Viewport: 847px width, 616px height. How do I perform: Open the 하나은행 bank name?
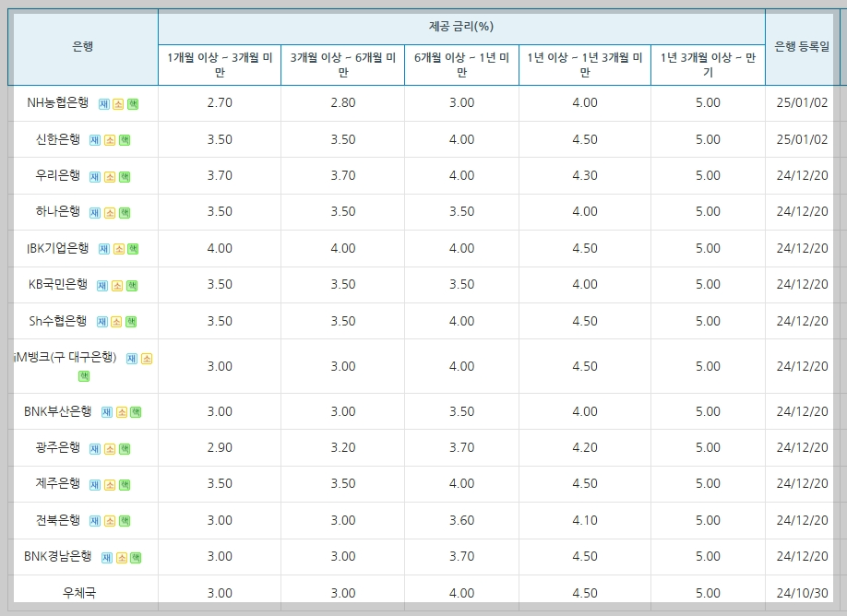pos(58,211)
